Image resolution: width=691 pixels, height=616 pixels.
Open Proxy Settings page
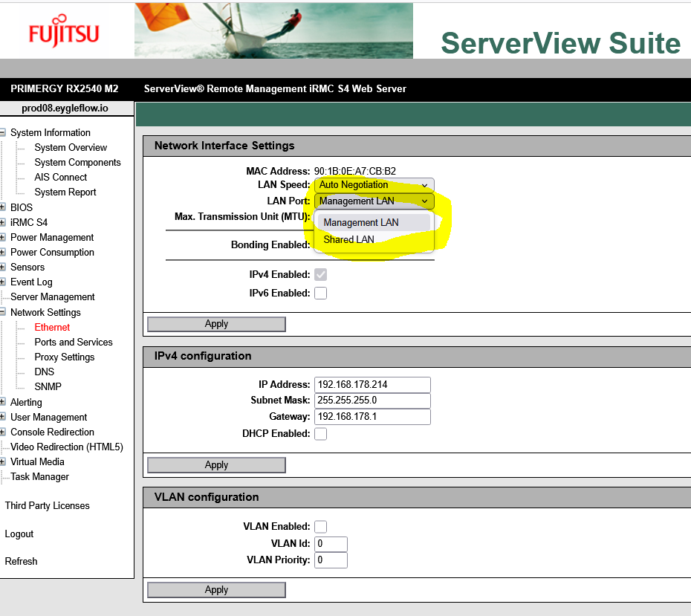click(x=65, y=357)
